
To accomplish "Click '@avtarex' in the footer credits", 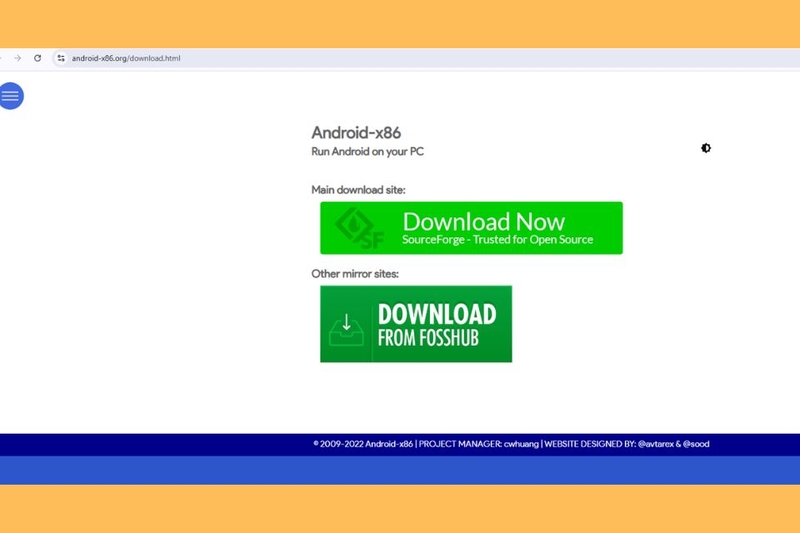I will pyautogui.click(x=656, y=444).
